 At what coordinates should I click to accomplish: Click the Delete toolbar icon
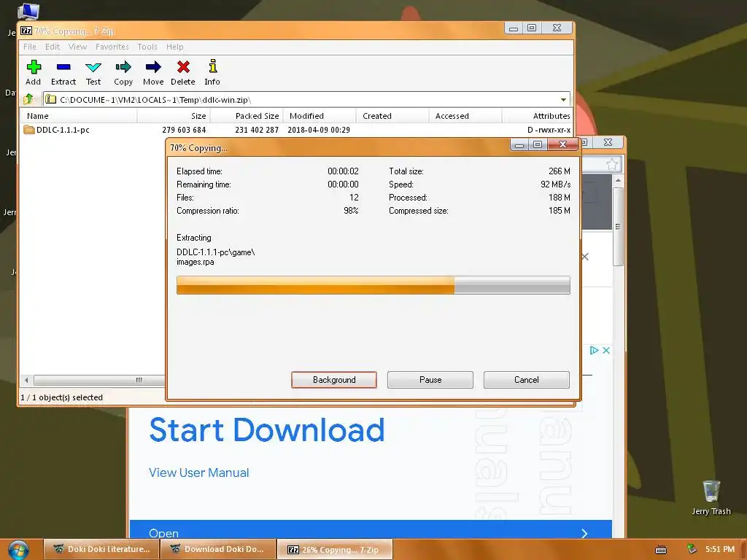pyautogui.click(x=183, y=67)
